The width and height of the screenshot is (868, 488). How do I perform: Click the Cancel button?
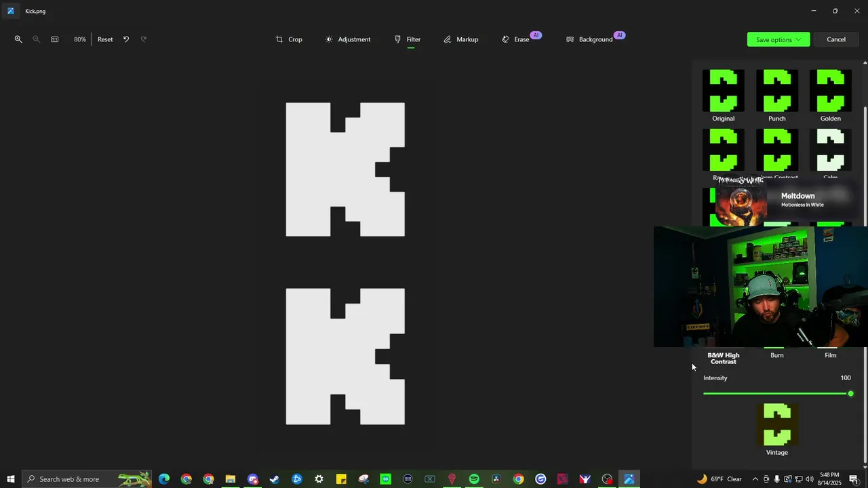tap(836, 39)
